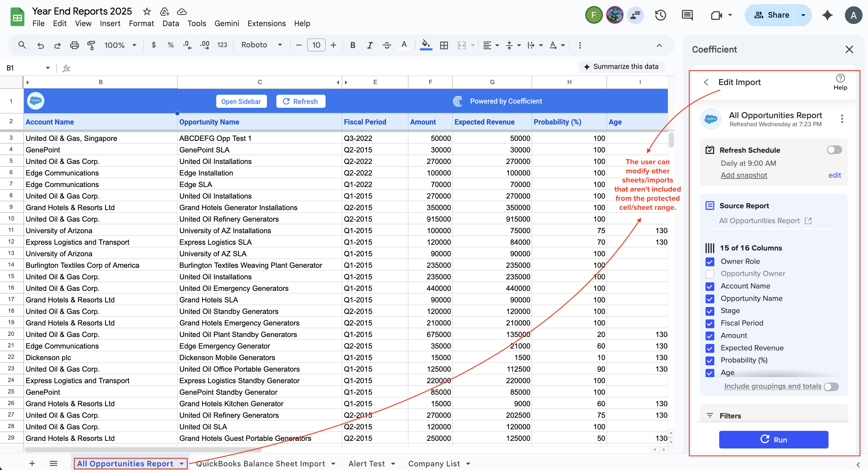Image resolution: width=868 pixels, height=470 pixels.
Task: Click the paint format icon
Action: (x=91, y=45)
